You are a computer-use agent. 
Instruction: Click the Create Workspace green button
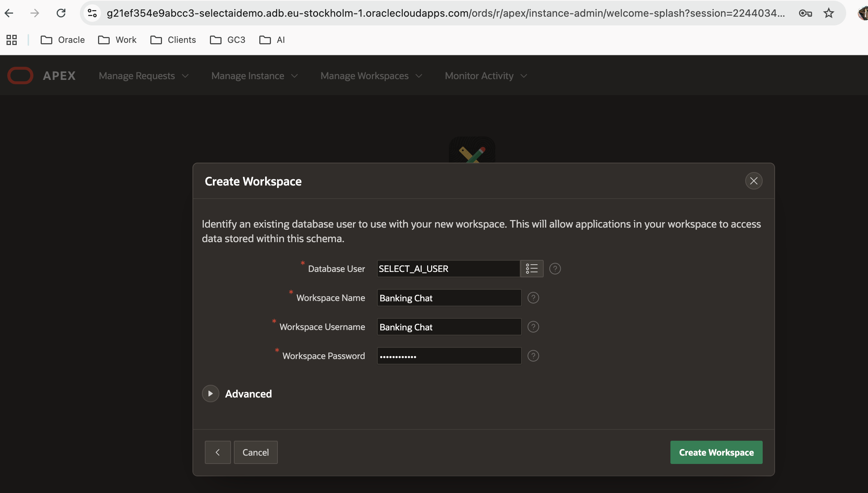716,452
